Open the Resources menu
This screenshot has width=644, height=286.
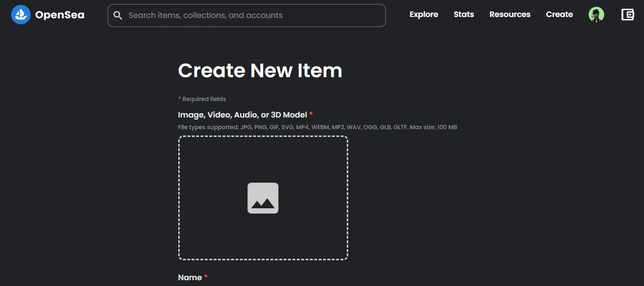click(x=509, y=15)
